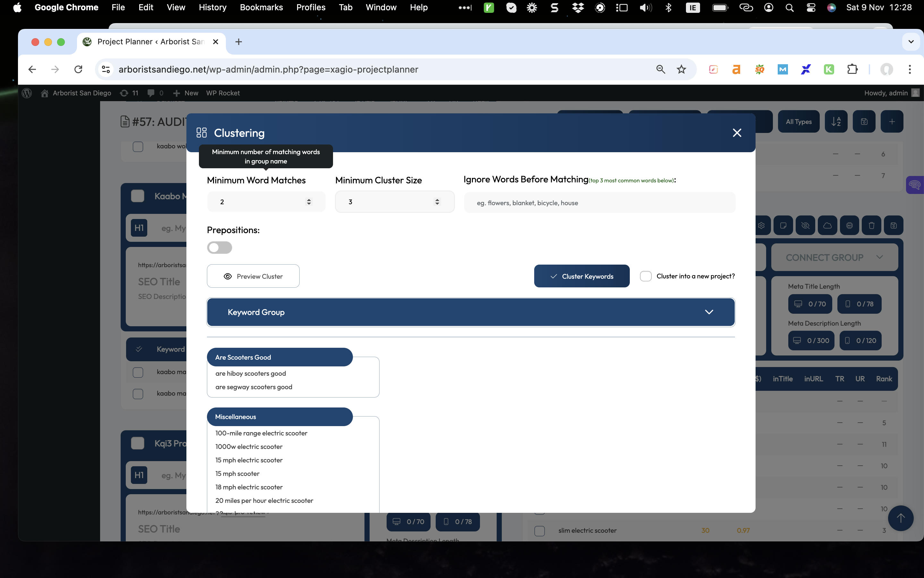
Task: Click the Ignore Words Before Matching input
Action: 599,203
